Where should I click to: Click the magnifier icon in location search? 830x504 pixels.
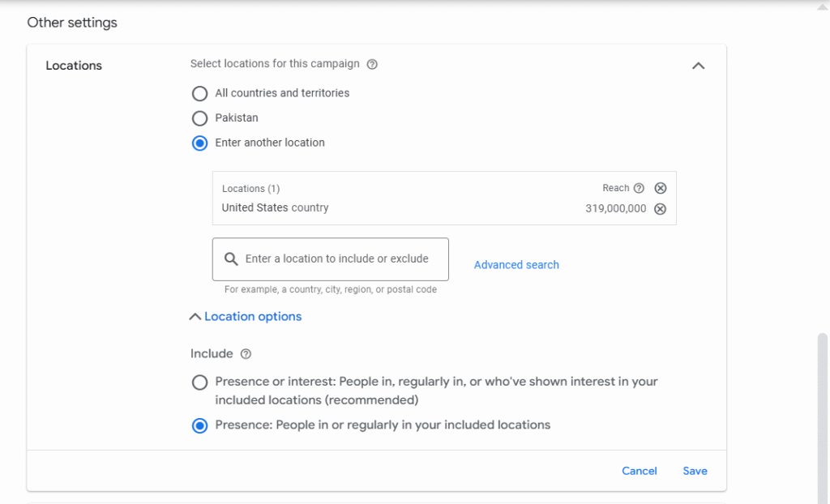click(x=231, y=259)
